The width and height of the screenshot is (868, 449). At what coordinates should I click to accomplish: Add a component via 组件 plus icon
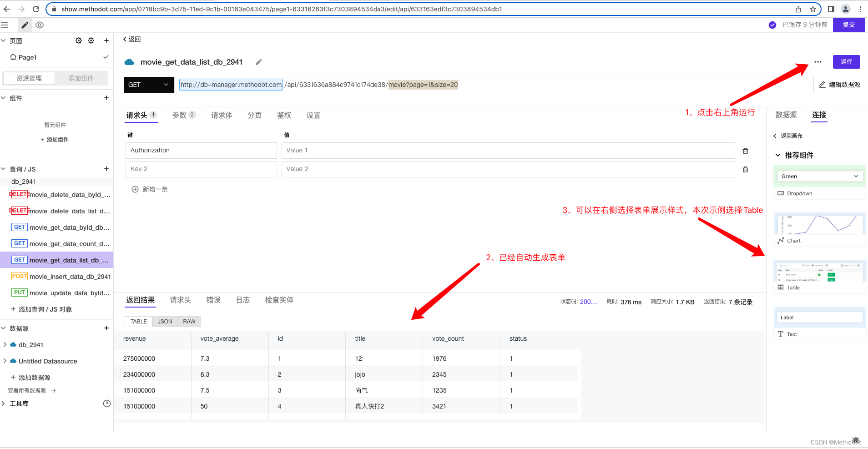(x=106, y=98)
